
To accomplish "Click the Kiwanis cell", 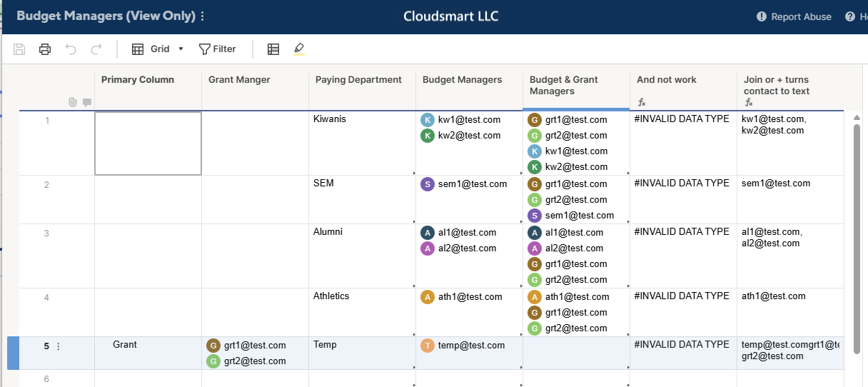I will point(362,144).
